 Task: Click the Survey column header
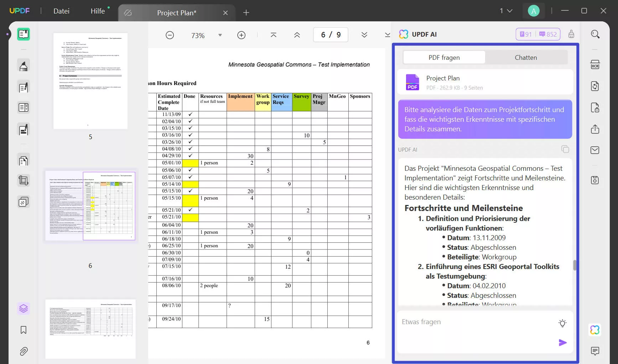pos(302,102)
